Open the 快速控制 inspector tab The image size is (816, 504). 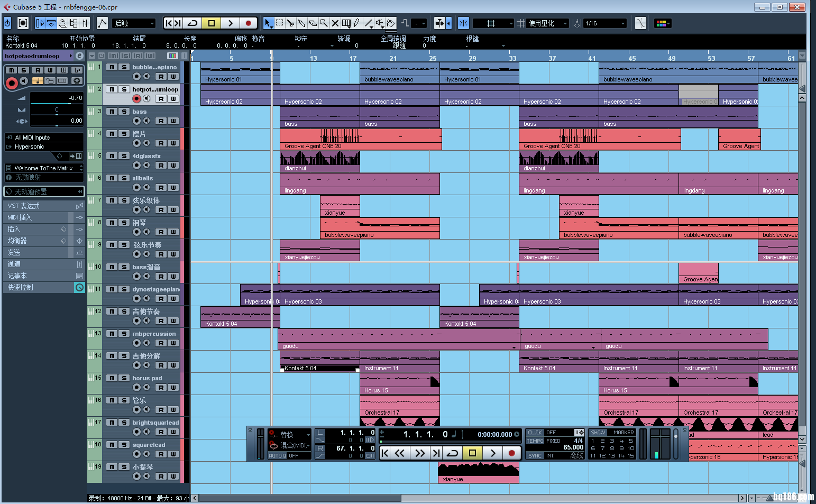pyautogui.click(x=44, y=287)
